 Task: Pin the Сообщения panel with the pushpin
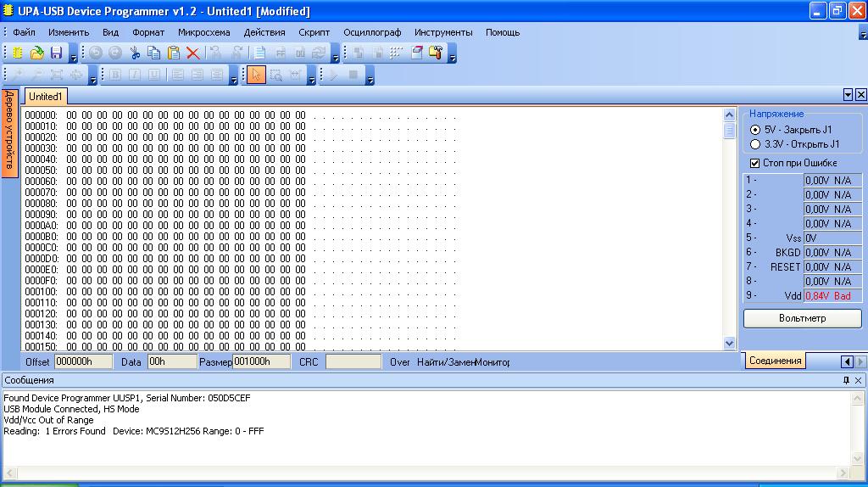point(846,380)
